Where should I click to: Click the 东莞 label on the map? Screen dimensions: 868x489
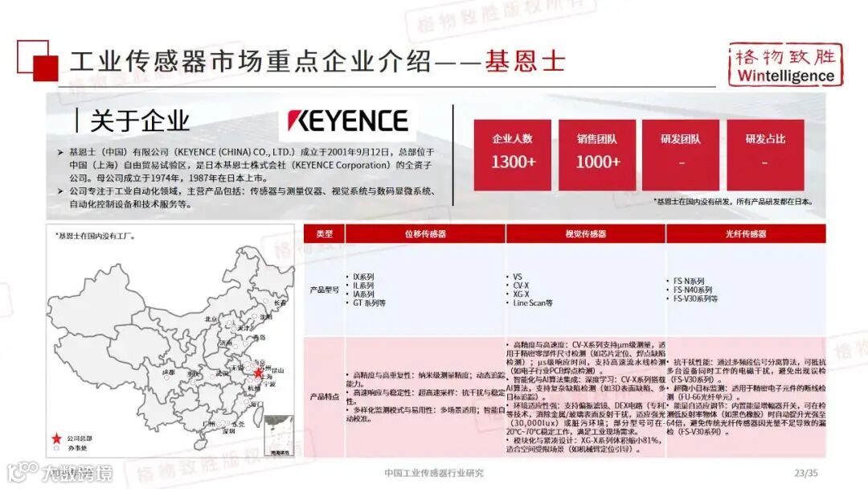[x=238, y=424]
